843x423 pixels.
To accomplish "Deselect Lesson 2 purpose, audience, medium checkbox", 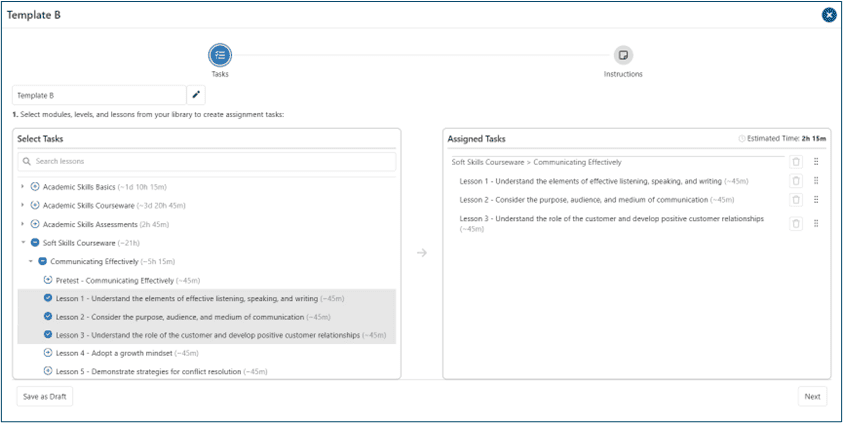I will pyautogui.click(x=48, y=317).
